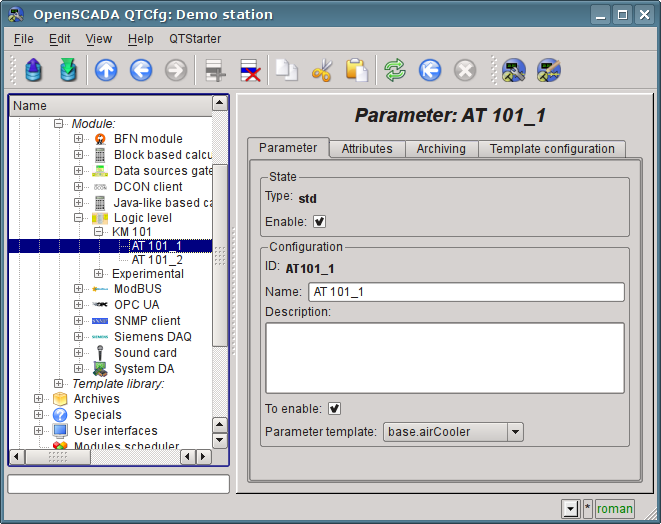
Task: Click the roman user button in status bar
Action: (614, 508)
